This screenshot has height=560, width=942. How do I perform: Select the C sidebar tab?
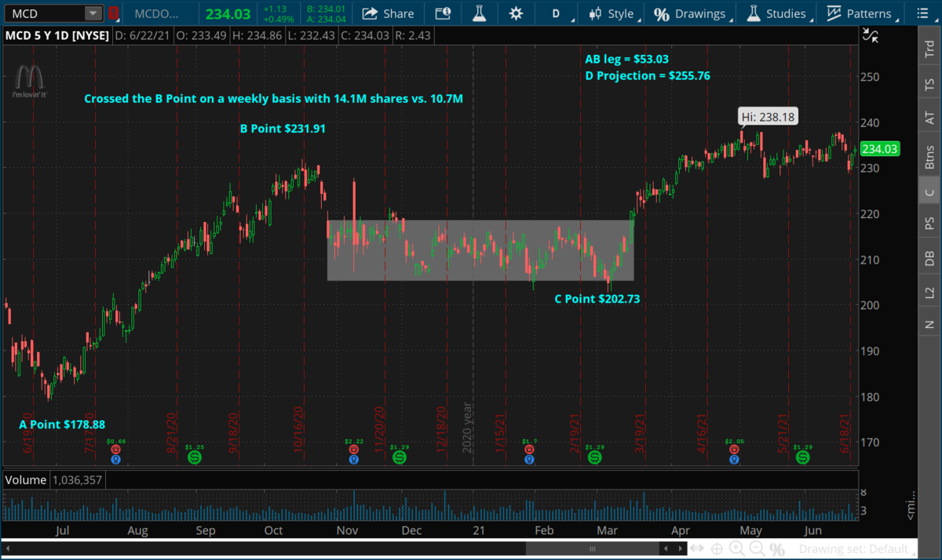pyautogui.click(x=929, y=193)
